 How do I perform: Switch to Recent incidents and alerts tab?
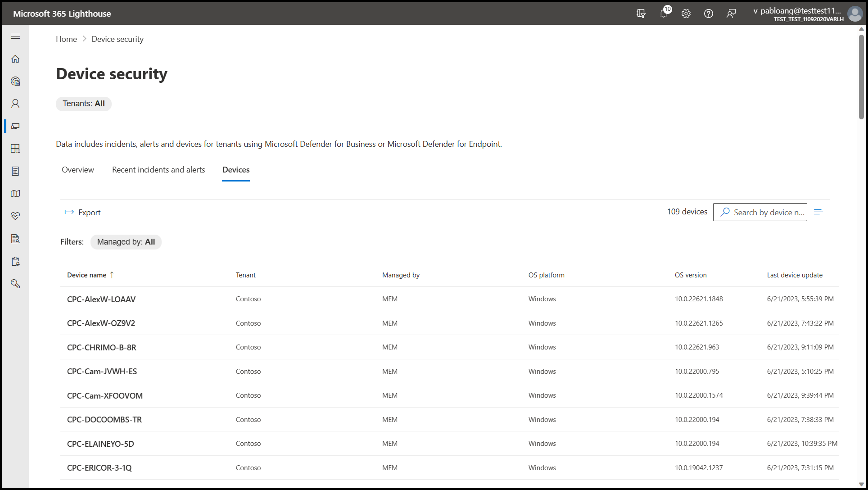pyautogui.click(x=158, y=170)
